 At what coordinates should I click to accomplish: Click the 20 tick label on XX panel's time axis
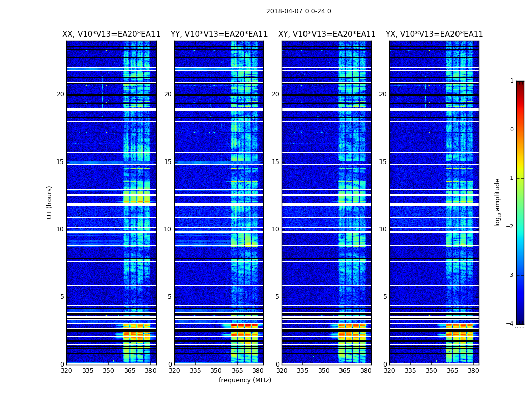pyautogui.click(x=60, y=94)
